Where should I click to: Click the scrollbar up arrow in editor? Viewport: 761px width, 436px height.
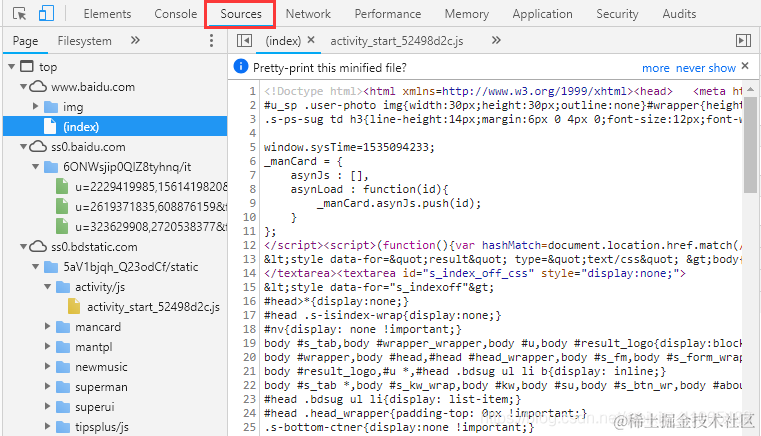pyautogui.click(x=750, y=89)
